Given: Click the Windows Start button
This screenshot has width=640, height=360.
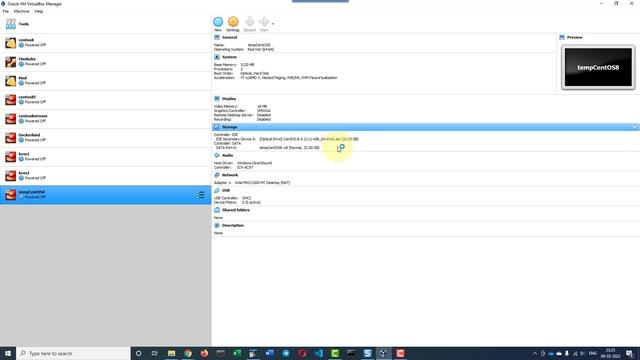Looking at the screenshot, I should 8,353.
